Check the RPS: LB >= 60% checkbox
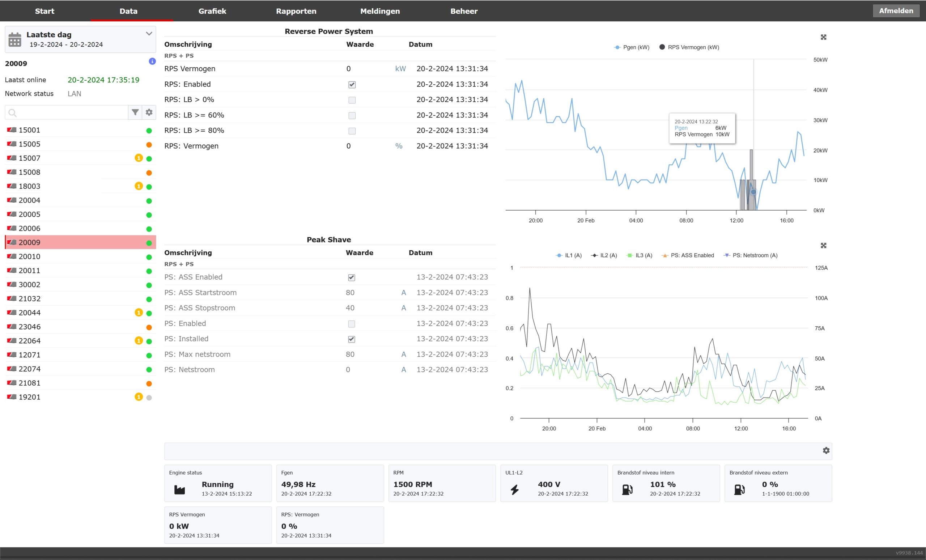Image resolution: width=926 pixels, height=560 pixels. tap(352, 115)
